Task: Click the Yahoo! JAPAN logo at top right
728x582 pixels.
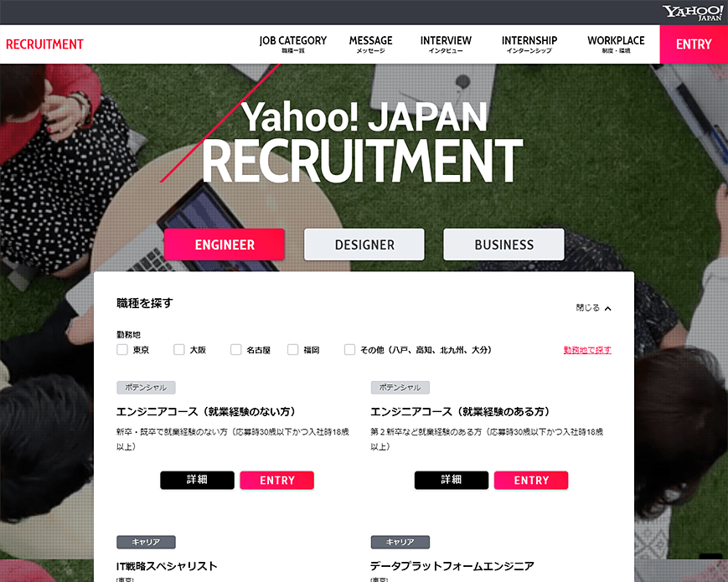Action: 692,11
